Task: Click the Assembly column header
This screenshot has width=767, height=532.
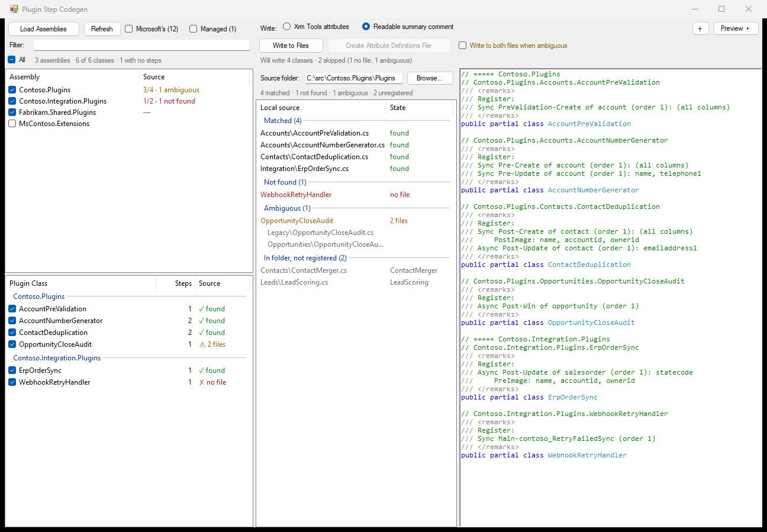Action: pyautogui.click(x=72, y=77)
